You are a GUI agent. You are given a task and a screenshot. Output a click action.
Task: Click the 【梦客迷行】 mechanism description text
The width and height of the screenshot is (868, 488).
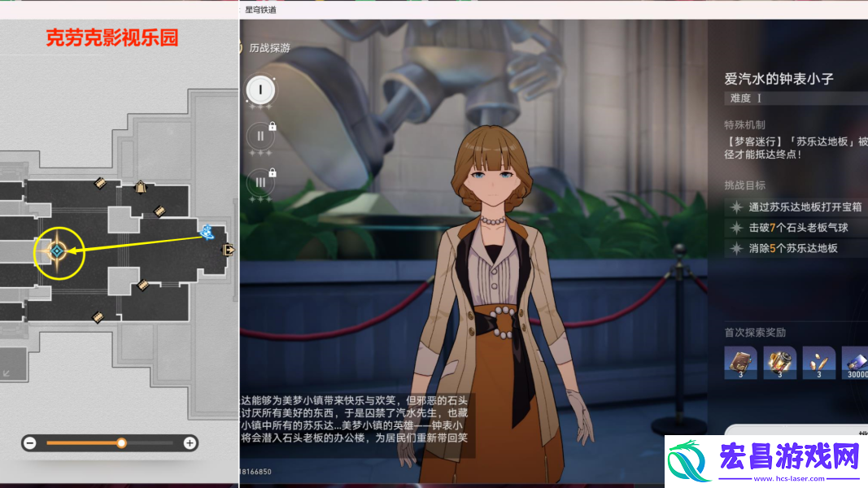click(796, 148)
